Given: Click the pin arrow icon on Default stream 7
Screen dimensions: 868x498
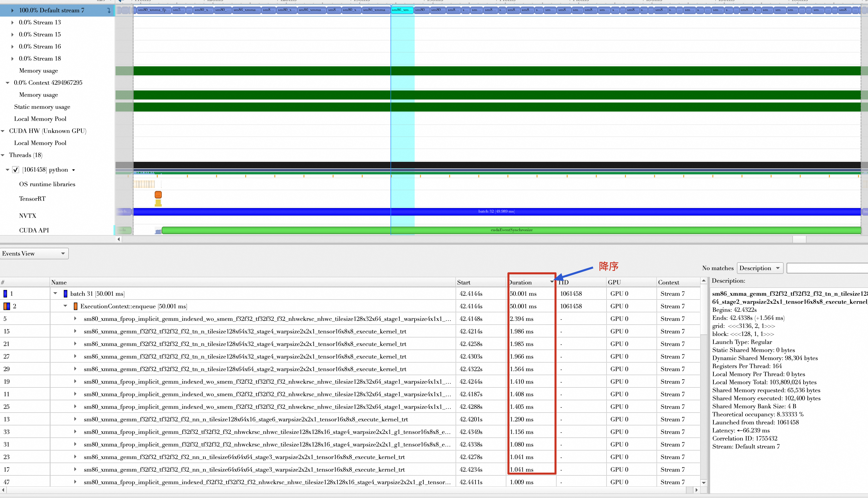Looking at the screenshot, I should [109, 10].
